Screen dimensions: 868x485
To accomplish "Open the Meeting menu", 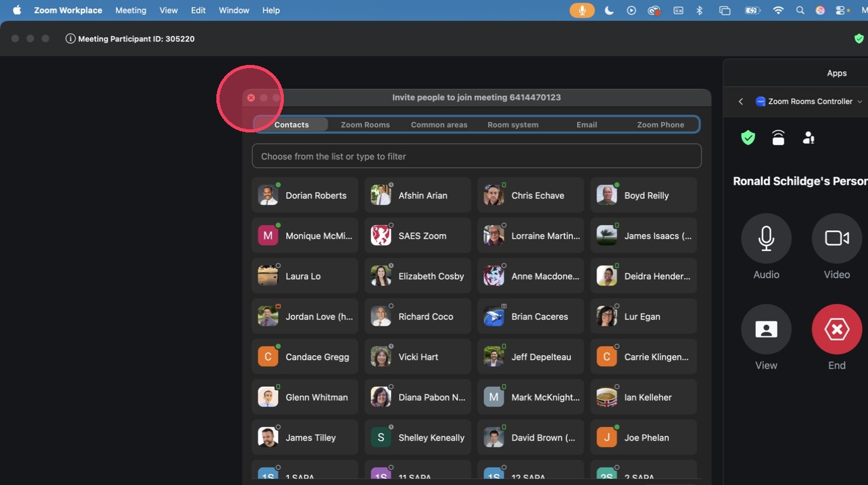I will (131, 10).
